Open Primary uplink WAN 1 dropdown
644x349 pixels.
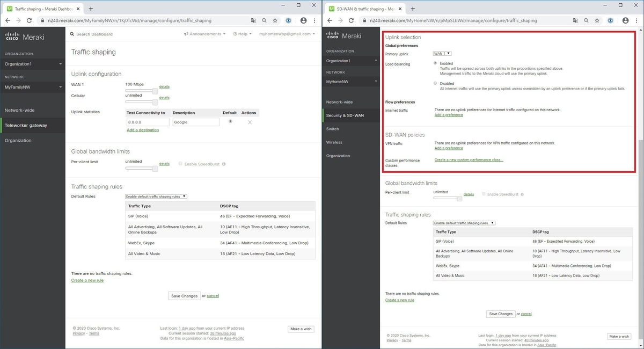(442, 53)
